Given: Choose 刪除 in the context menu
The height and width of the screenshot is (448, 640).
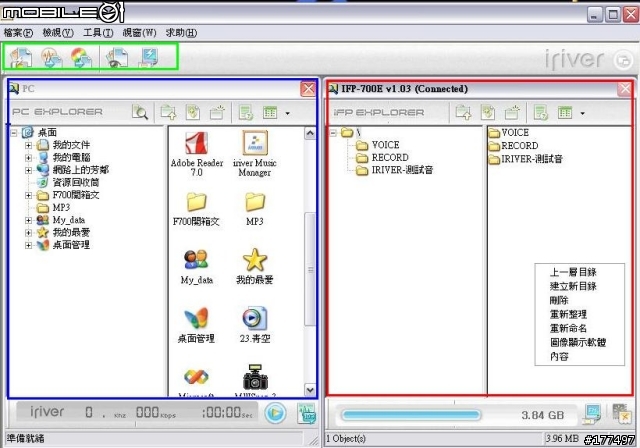Looking at the screenshot, I should pos(559,300).
